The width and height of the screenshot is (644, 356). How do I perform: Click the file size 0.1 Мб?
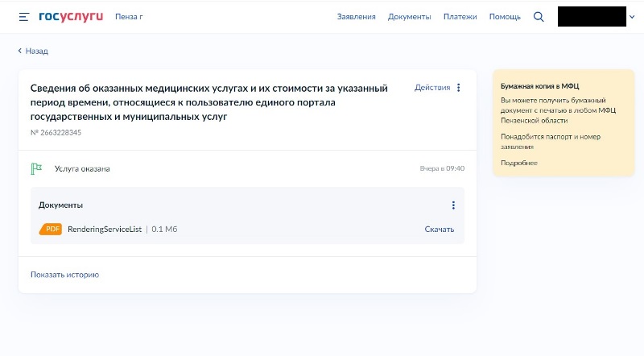[x=164, y=230]
